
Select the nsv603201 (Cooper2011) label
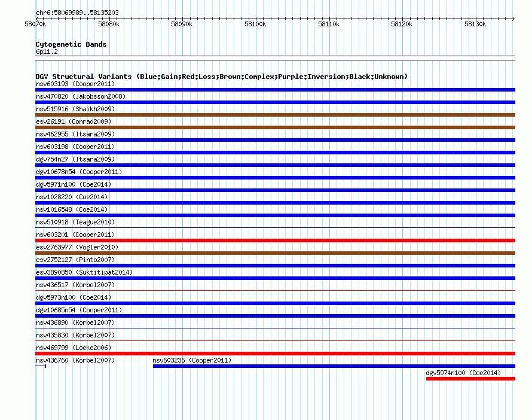(x=75, y=235)
